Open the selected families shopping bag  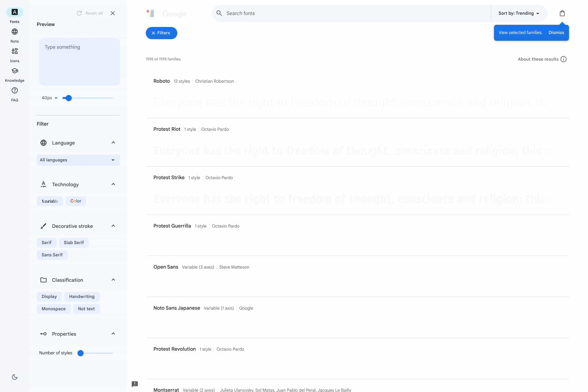tap(562, 13)
